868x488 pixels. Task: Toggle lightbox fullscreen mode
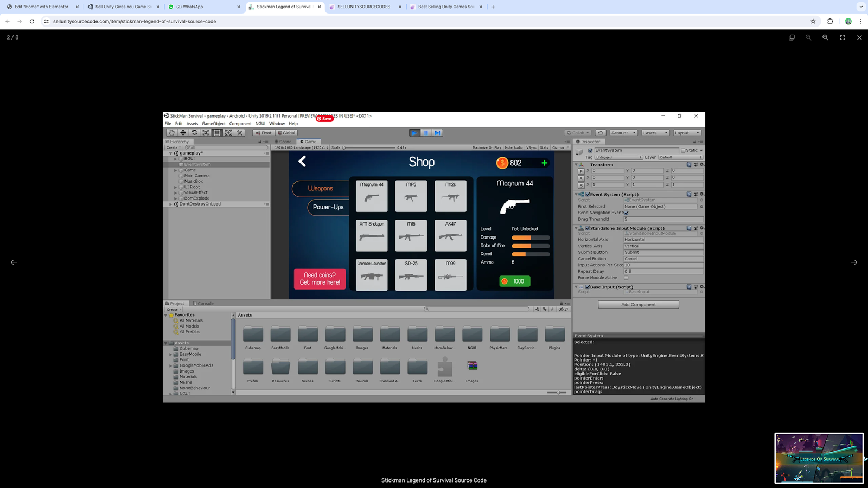(x=843, y=37)
